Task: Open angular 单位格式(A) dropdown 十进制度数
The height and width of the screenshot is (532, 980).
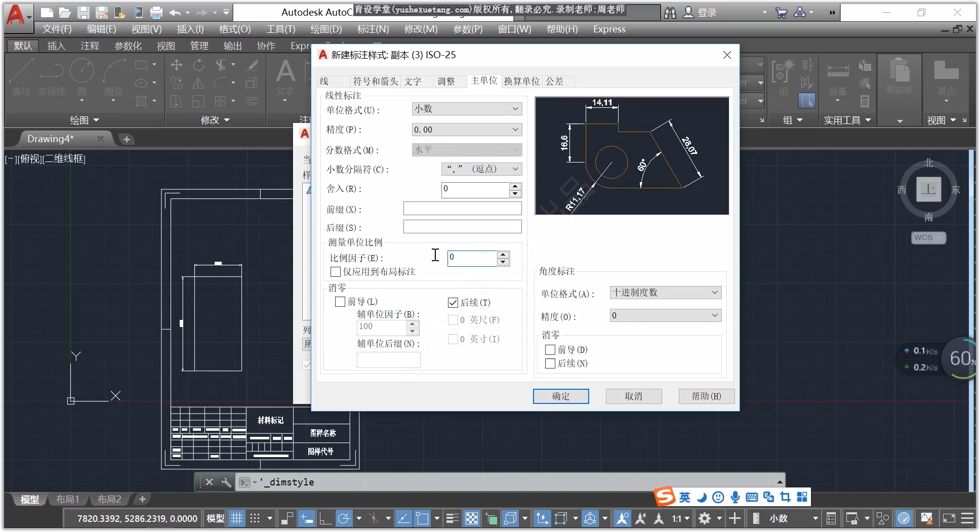Action: pyautogui.click(x=666, y=293)
